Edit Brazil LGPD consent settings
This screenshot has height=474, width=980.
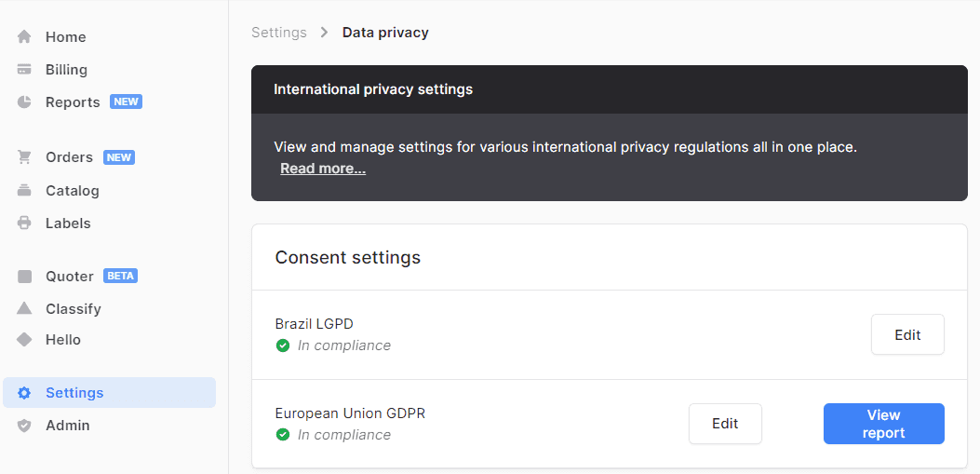click(907, 335)
